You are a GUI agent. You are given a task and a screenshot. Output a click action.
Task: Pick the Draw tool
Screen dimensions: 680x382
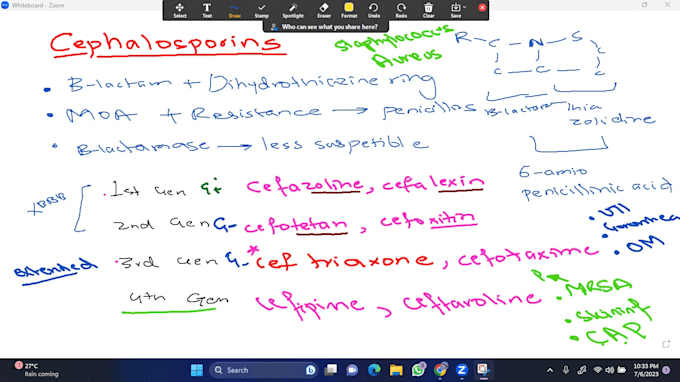(234, 10)
